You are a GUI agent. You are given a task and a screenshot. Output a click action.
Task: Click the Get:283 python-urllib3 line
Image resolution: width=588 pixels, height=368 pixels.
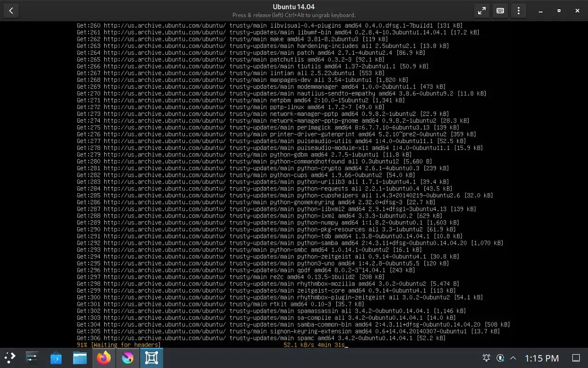(x=263, y=182)
